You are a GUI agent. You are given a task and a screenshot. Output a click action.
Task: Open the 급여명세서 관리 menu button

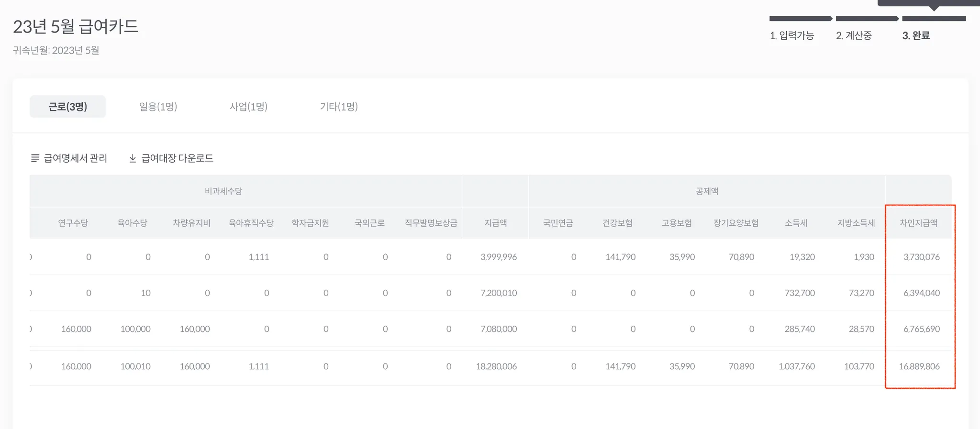pyautogui.click(x=69, y=158)
